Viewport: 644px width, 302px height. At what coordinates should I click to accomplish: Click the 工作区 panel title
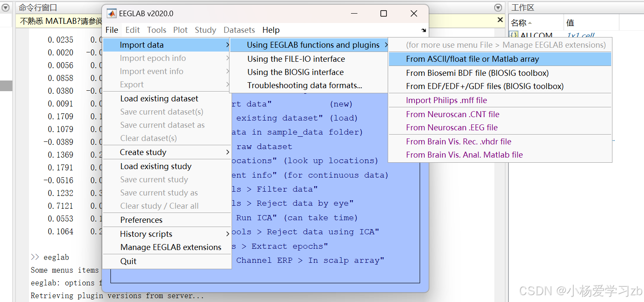coord(522,8)
